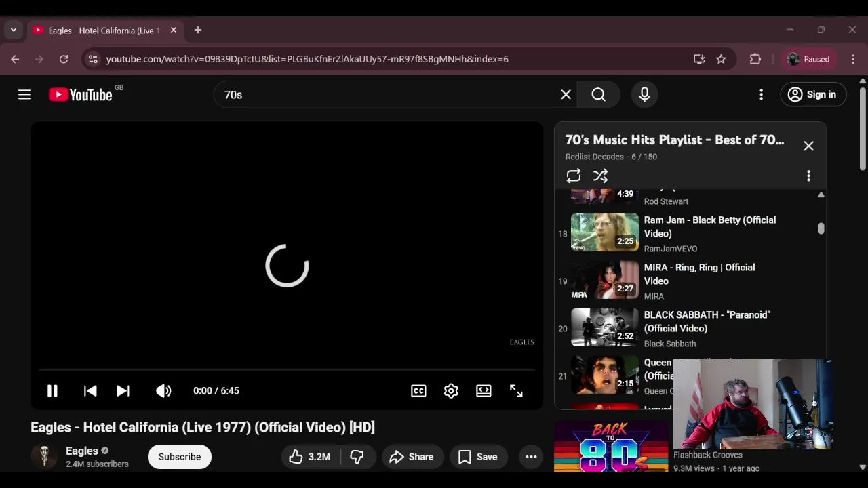Image resolution: width=868 pixels, height=488 pixels.
Task: Open browser extensions puzzle icon
Action: click(x=755, y=59)
